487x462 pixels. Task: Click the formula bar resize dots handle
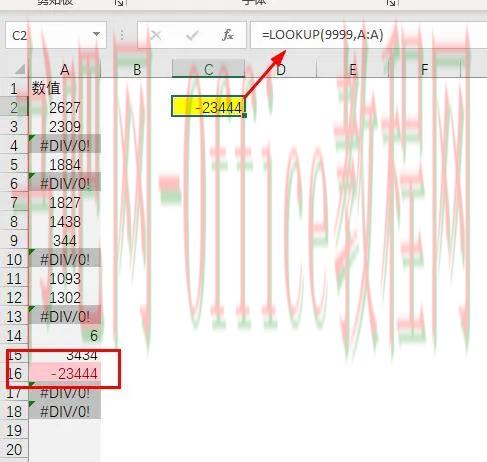(x=122, y=35)
